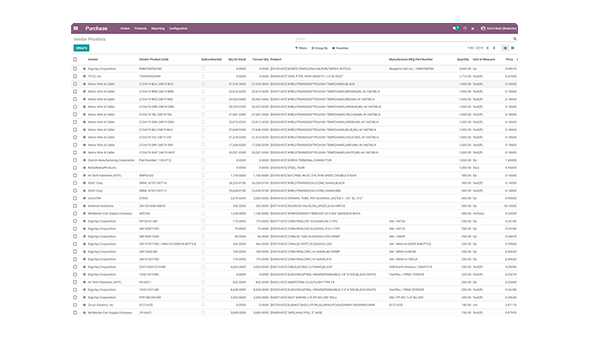
Task: Sort by Vendor Product Code column header
Action: click(154, 59)
